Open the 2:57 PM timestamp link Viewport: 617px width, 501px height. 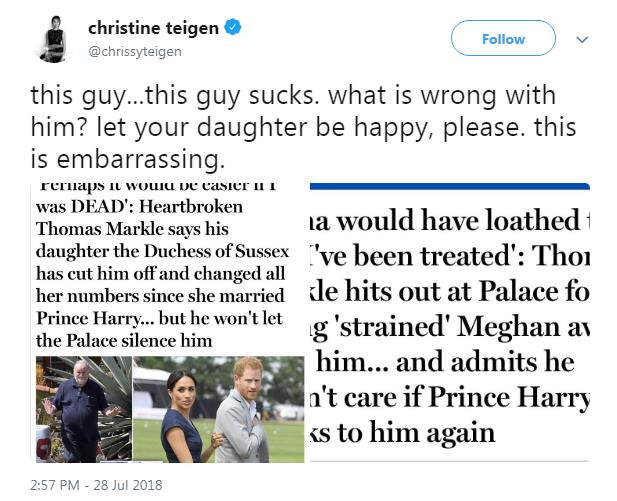pyautogui.click(x=55, y=484)
